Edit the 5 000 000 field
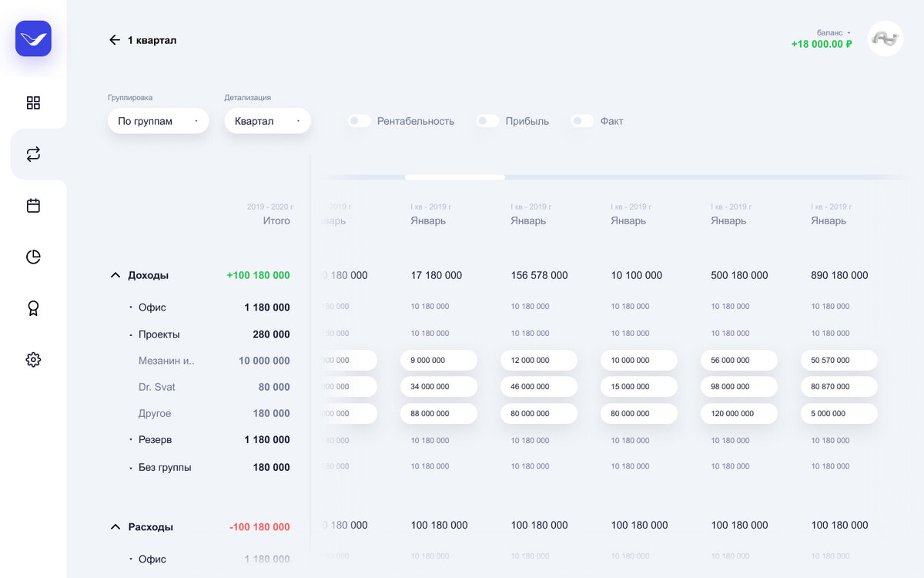This screenshot has height=578, width=924. [839, 414]
